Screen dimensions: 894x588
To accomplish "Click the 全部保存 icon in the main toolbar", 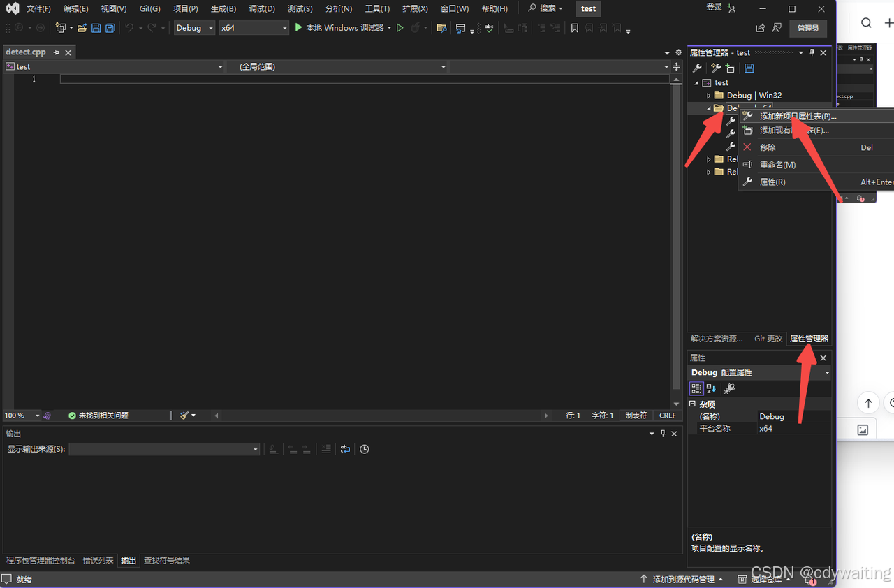I will [x=110, y=27].
